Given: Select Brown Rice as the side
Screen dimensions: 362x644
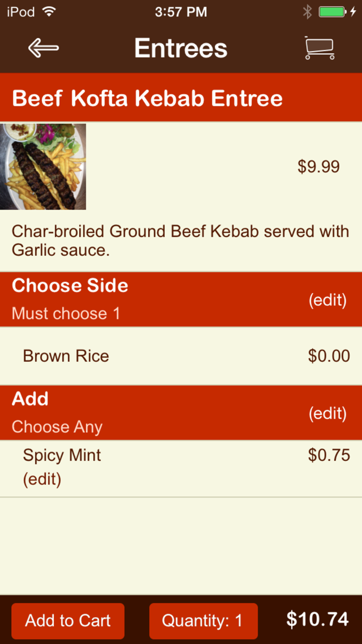Looking at the screenshot, I should click(65, 356).
